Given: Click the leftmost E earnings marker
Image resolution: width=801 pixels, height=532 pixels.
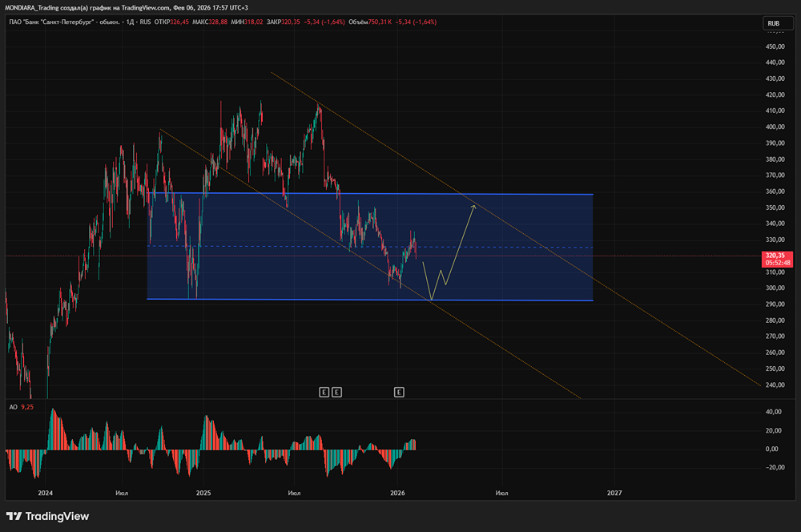Looking at the screenshot, I should pos(324,392).
